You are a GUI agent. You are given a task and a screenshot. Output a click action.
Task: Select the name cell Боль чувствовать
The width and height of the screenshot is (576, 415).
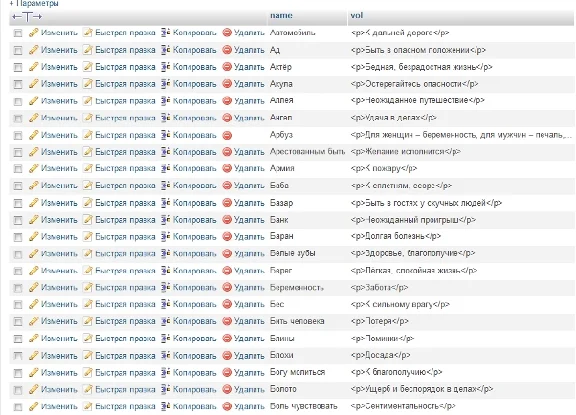point(304,406)
